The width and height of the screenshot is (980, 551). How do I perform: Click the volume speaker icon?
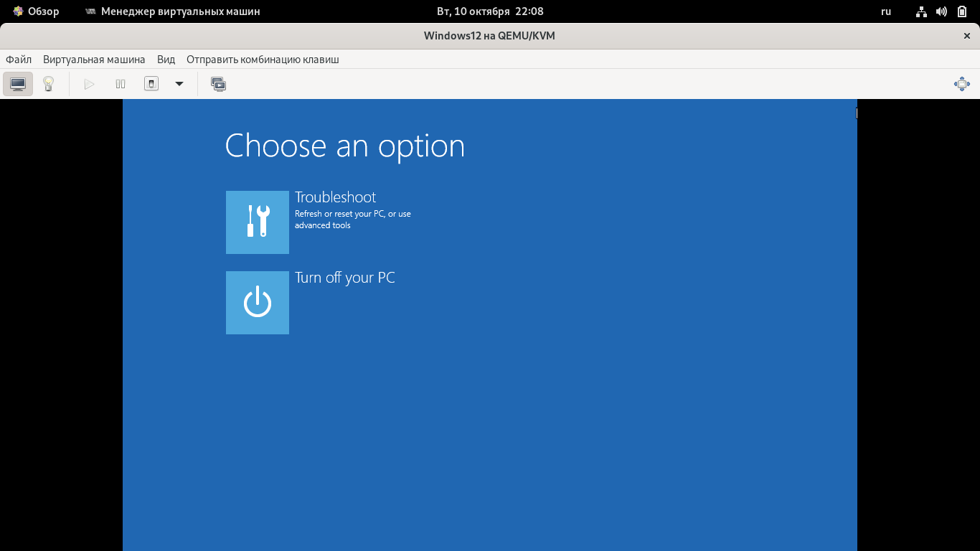pyautogui.click(x=941, y=11)
